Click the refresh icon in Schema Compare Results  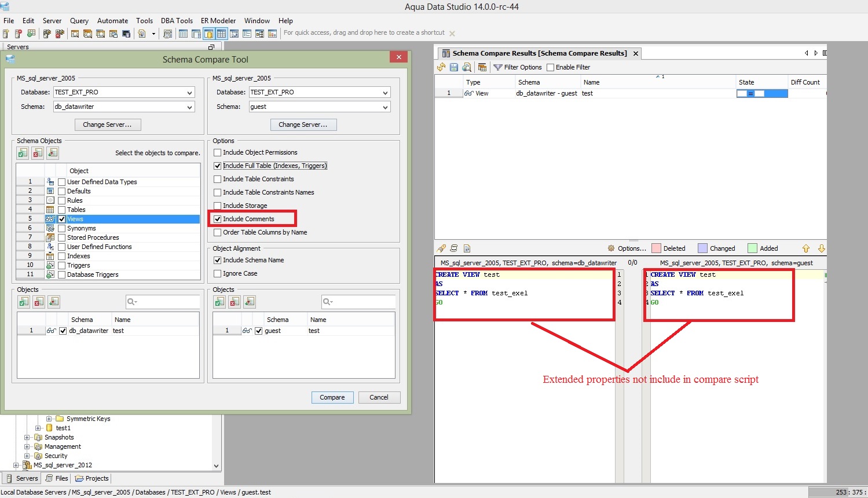[441, 67]
